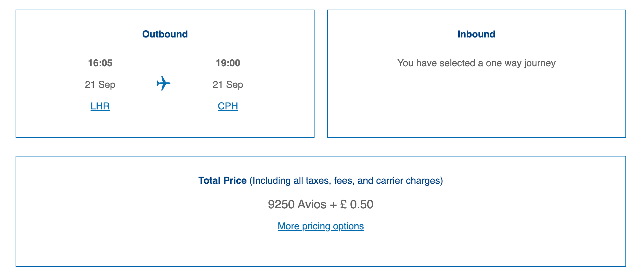Screen dimensions: 644x274
Task: Open More pricing options
Action: point(321,226)
